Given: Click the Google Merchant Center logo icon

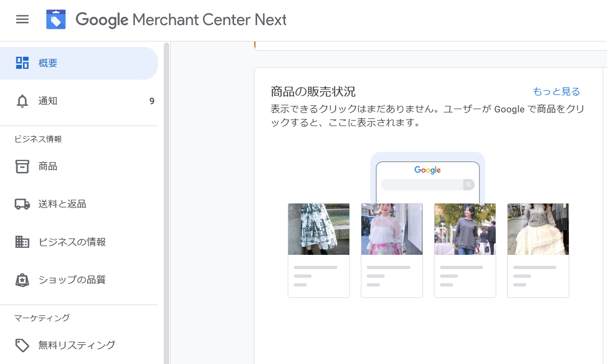Looking at the screenshot, I should point(56,20).
